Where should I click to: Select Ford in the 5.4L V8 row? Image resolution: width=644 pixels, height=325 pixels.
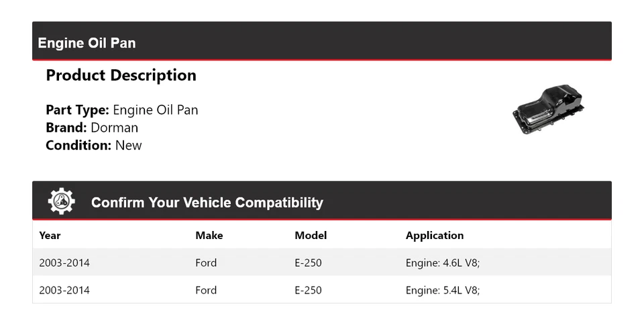[x=206, y=290]
